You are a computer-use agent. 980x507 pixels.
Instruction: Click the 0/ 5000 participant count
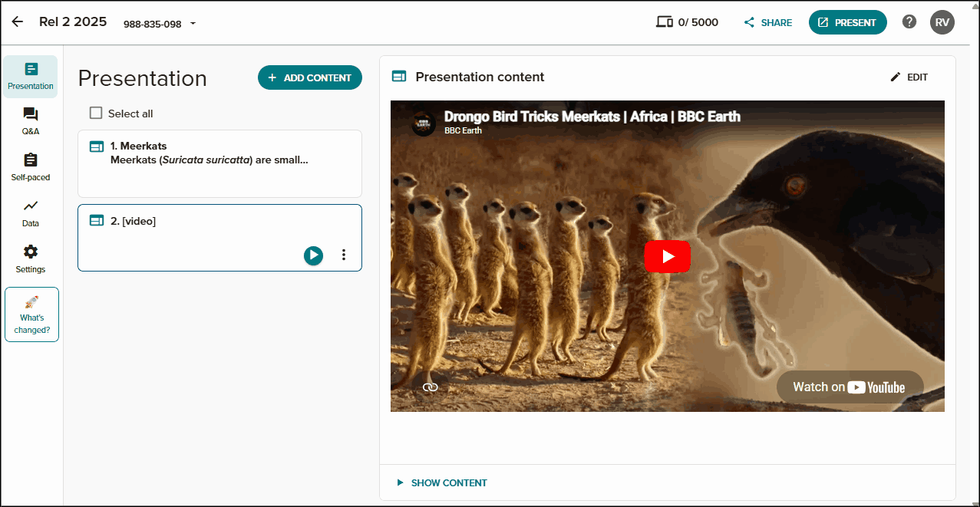coord(698,23)
